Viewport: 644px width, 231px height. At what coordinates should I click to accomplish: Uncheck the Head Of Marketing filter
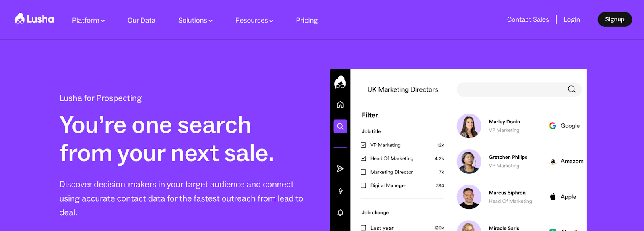pos(363,158)
